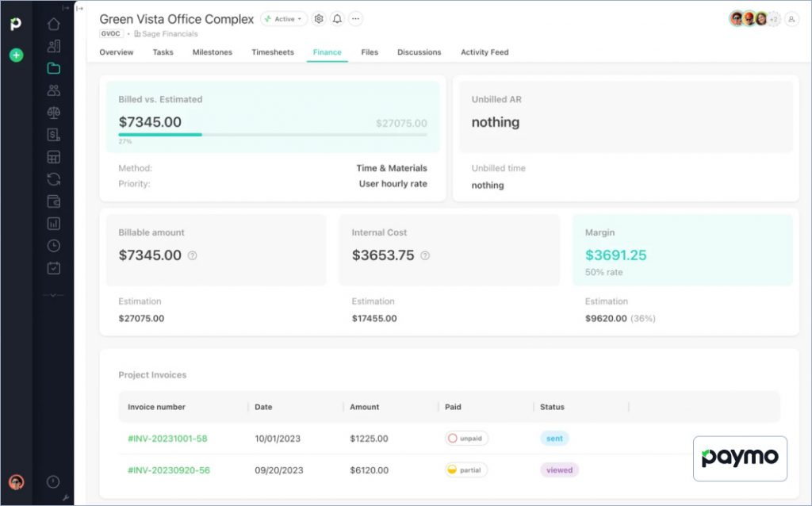Open project settings gear icon
Screen dimensions: 812x506
[x=319, y=19]
